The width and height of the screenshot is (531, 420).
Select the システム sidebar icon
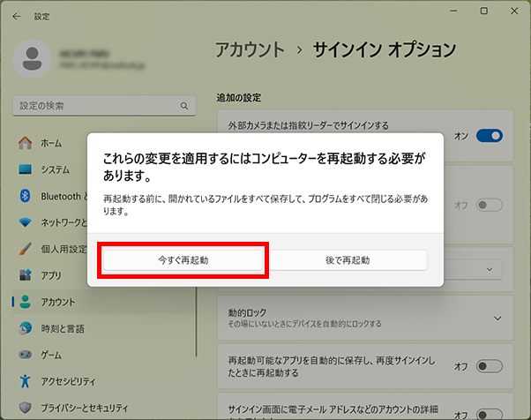25,169
